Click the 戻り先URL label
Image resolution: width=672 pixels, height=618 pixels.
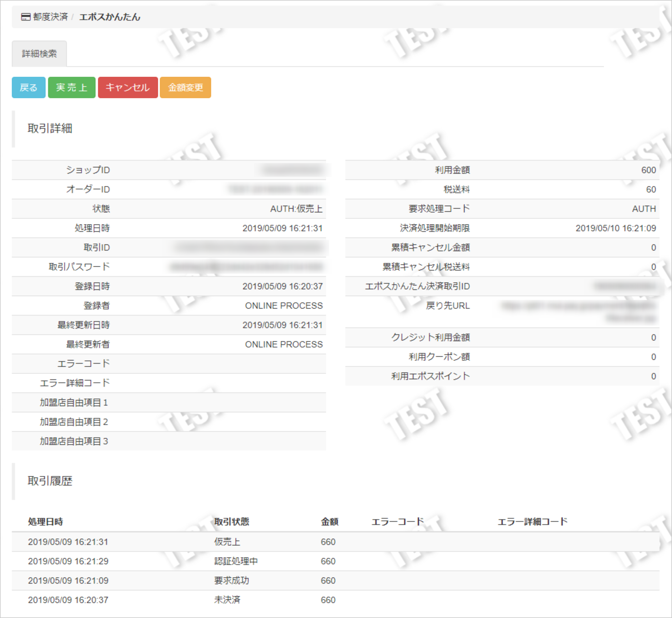click(448, 306)
